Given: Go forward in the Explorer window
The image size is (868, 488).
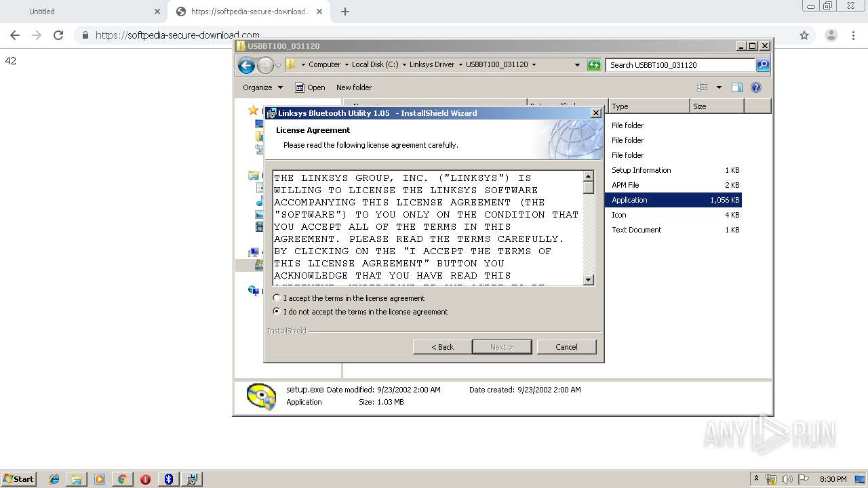Looking at the screenshot, I should tap(265, 65).
